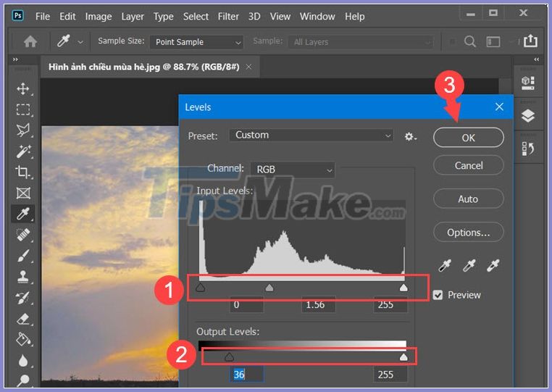Select the Polygonal Lasso tool
The height and width of the screenshot is (392, 552).
(23, 130)
